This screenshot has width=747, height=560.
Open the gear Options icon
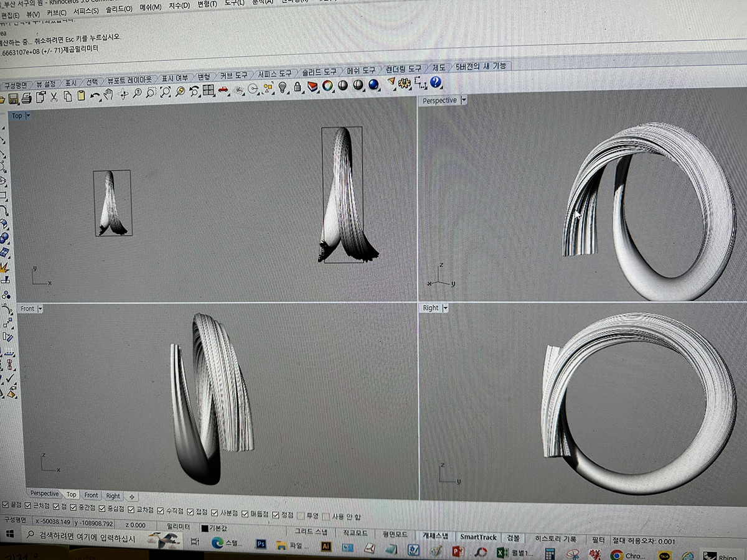(x=404, y=83)
